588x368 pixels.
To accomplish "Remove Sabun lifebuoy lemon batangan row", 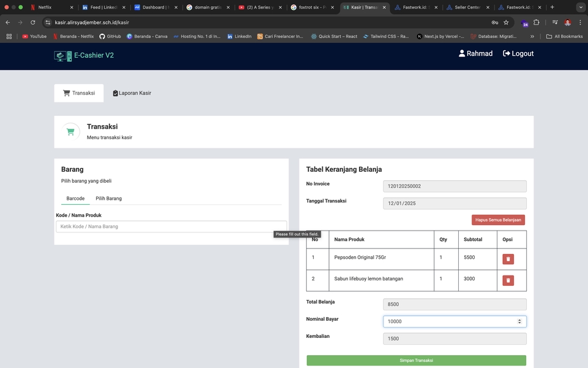I will [x=508, y=280].
